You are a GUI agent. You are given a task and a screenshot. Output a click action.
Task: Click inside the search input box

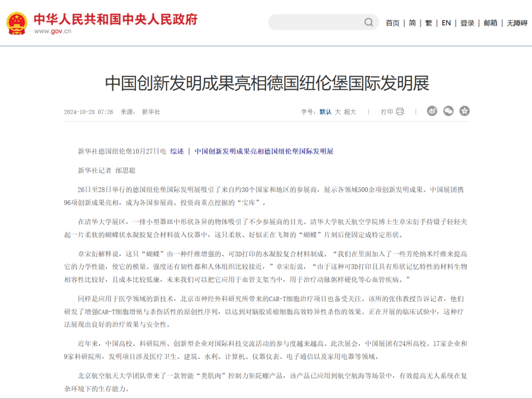point(314,22)
